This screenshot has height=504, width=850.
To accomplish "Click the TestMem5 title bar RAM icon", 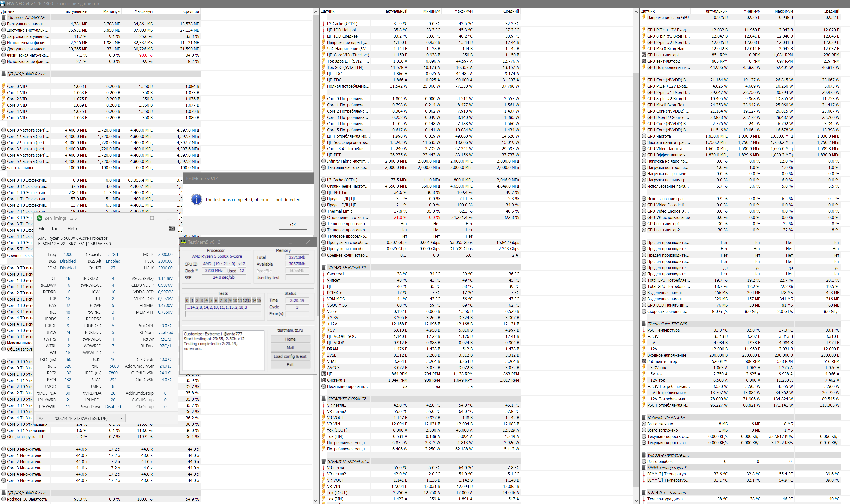I will click(184, 242).
